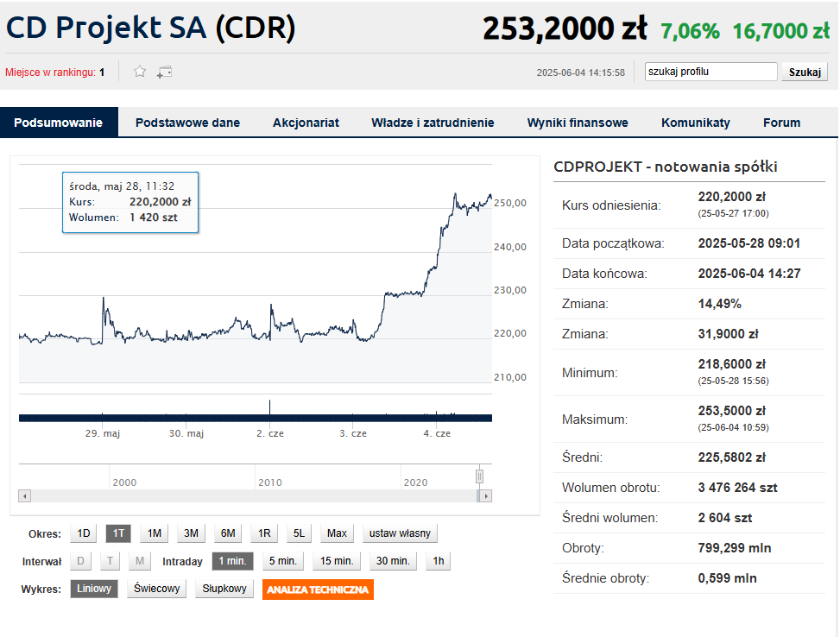Set intraday interval to 15 min.

[337, 561]
